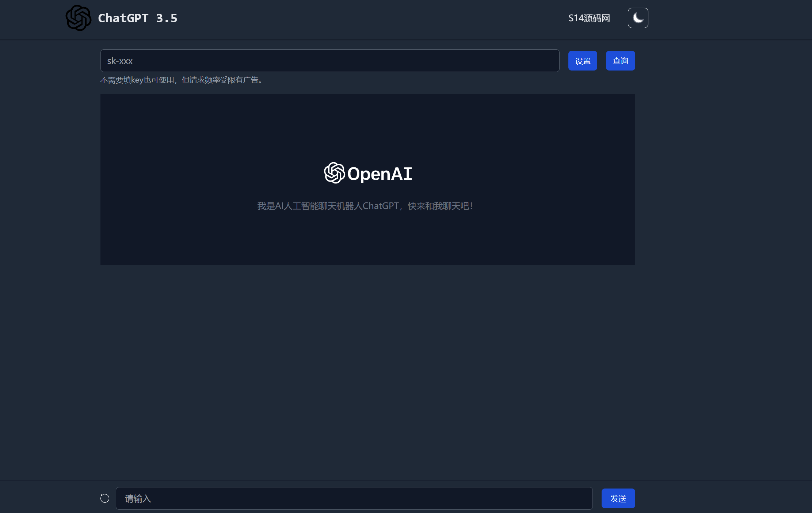The width and height of the screenshot is (812, 513).
Task: Focus the sk-xxx API key input field
Action: 330,61
